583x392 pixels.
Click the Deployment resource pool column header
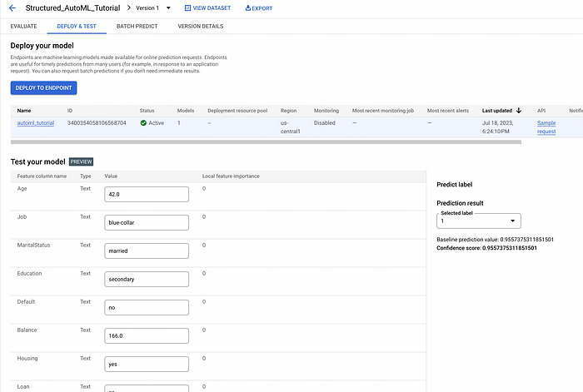tap(237, 111)
